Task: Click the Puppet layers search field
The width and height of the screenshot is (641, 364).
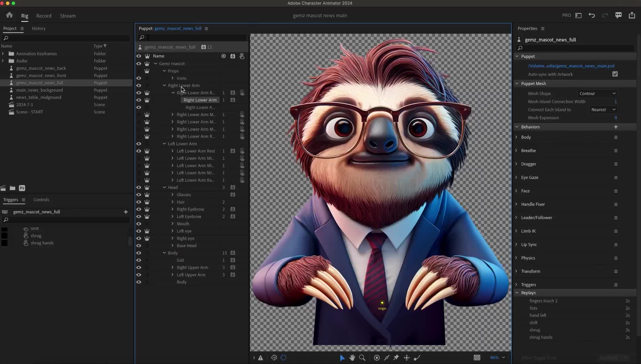Action: click(192, 37)
